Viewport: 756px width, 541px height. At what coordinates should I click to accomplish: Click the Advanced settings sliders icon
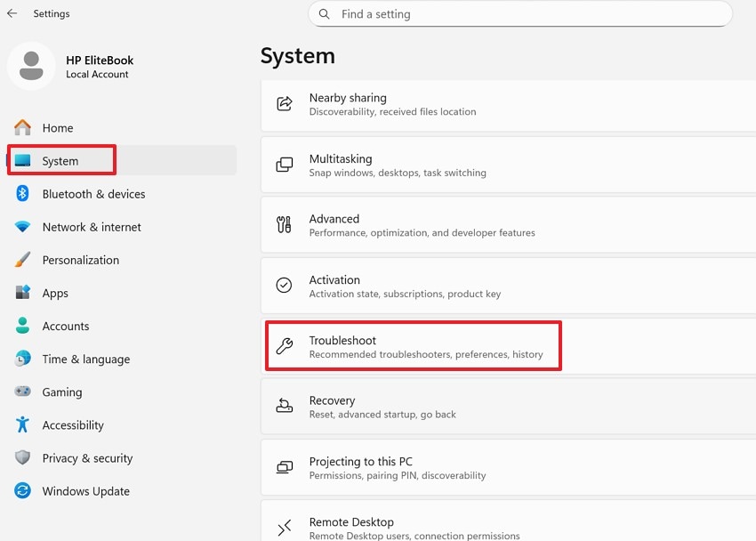284,224
